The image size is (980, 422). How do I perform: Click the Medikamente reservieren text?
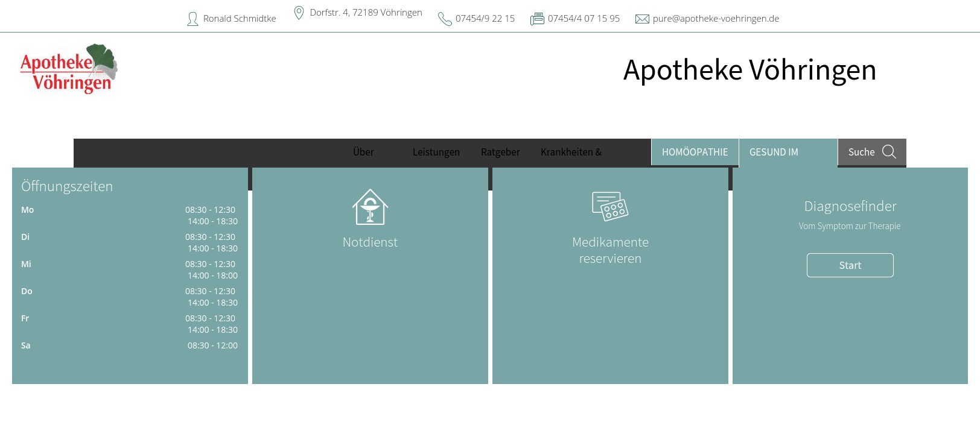pos(610,250)
